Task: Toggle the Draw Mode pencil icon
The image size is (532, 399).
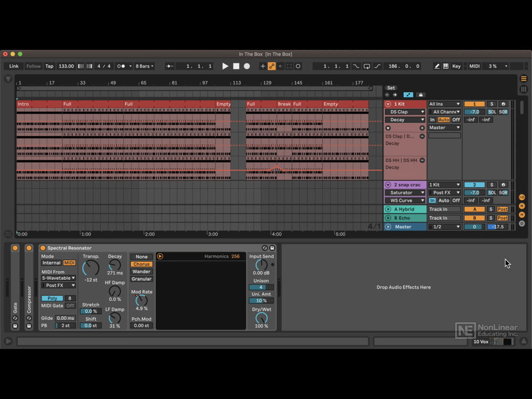Action: pyautogui.click(x=437, y=66)
